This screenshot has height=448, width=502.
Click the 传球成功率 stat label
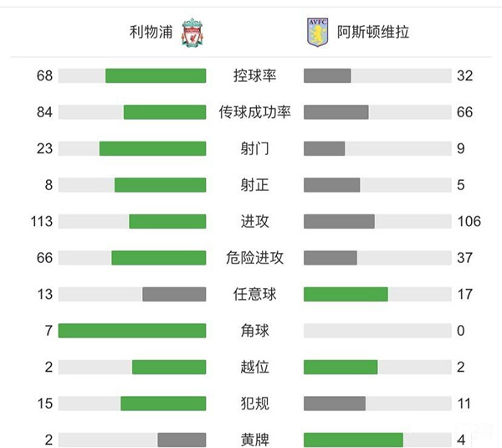pyautogui.click(x=254, y=112)
